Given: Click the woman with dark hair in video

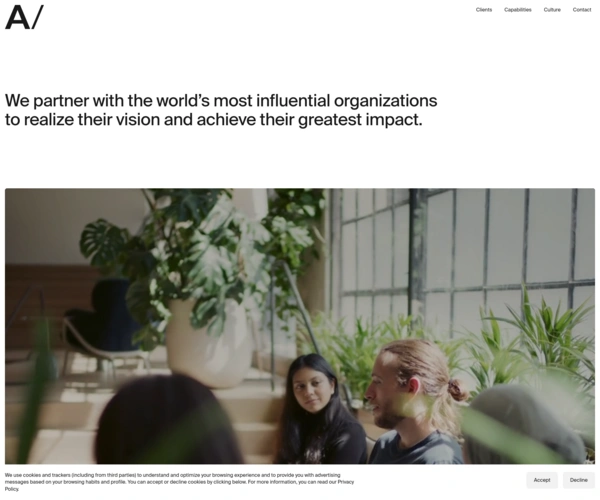Looking at the screenshot, I should click(320, 409).
